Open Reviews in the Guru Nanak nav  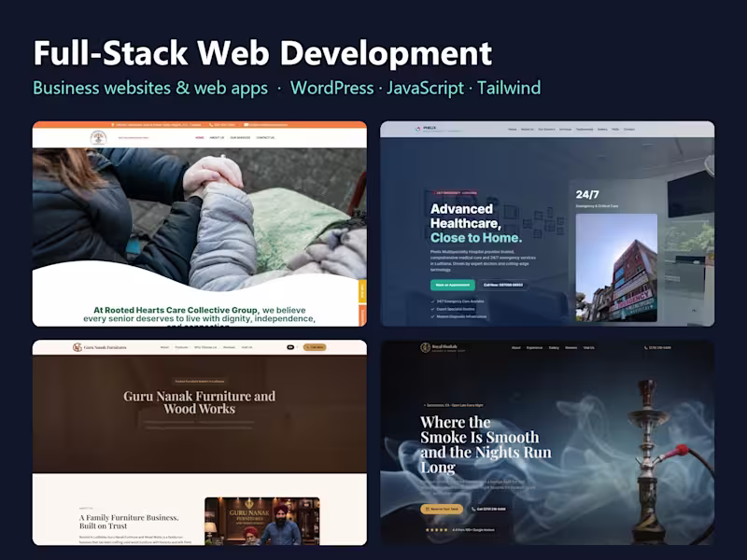pos(230,347)
